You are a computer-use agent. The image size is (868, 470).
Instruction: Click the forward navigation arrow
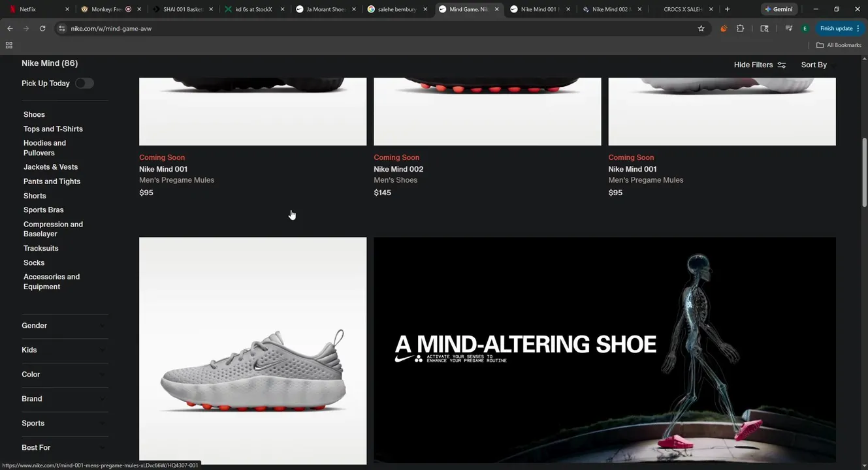point(26,29)
